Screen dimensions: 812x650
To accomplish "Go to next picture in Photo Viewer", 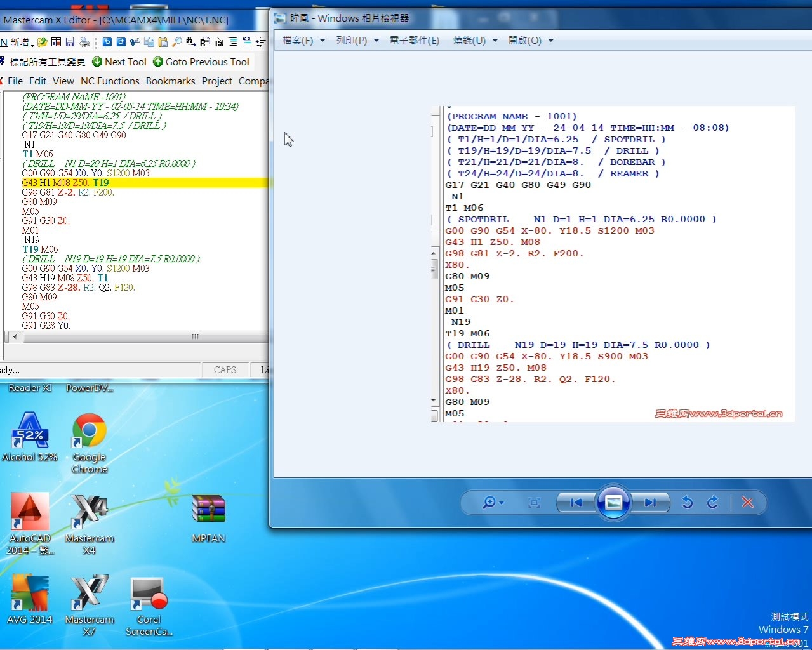I will coord(650,503).
